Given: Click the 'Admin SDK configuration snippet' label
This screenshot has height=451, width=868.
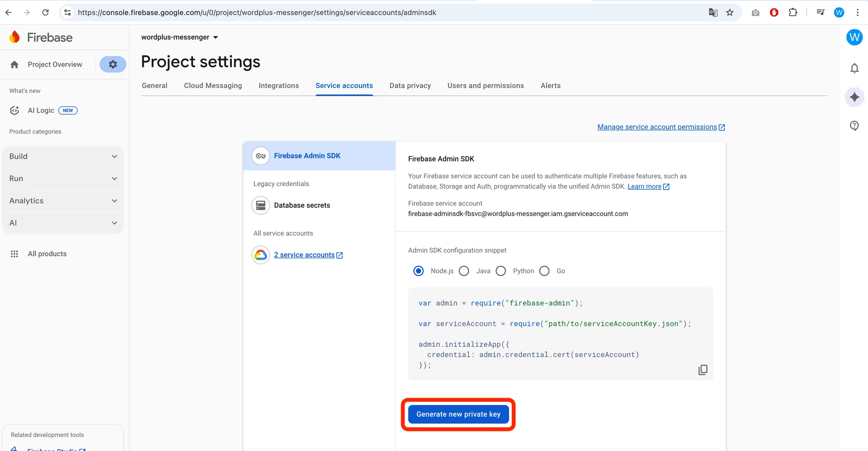Looking at the screenshot, I should 457,250.
